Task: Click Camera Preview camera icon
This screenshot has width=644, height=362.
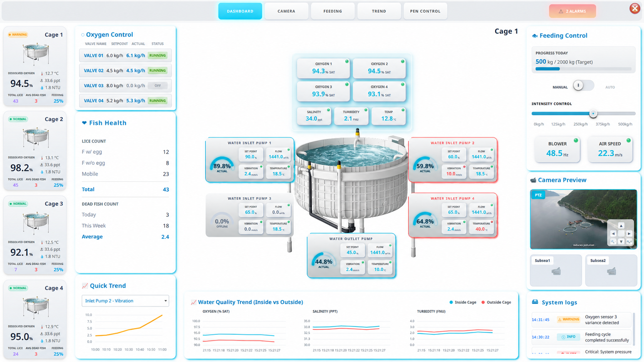Action: coord(533,180)
